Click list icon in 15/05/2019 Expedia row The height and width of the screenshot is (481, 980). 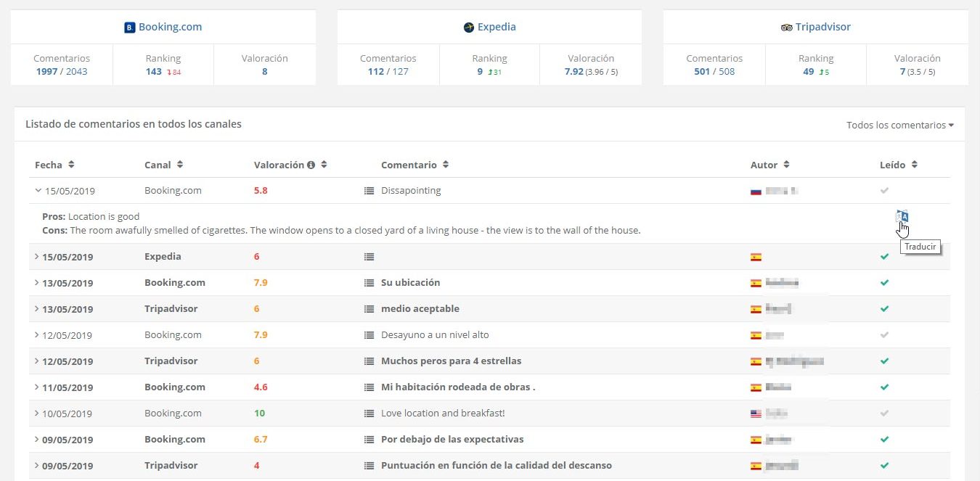(369, 257)
